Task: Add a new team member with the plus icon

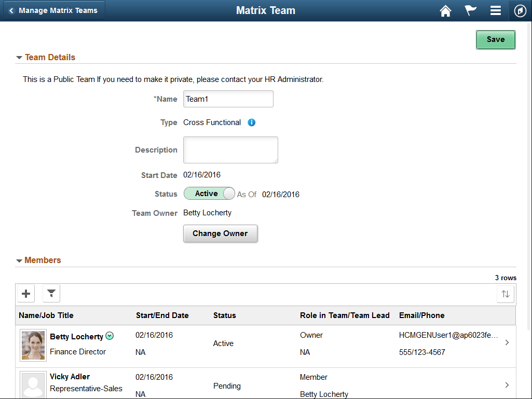Action: (25, 293)
